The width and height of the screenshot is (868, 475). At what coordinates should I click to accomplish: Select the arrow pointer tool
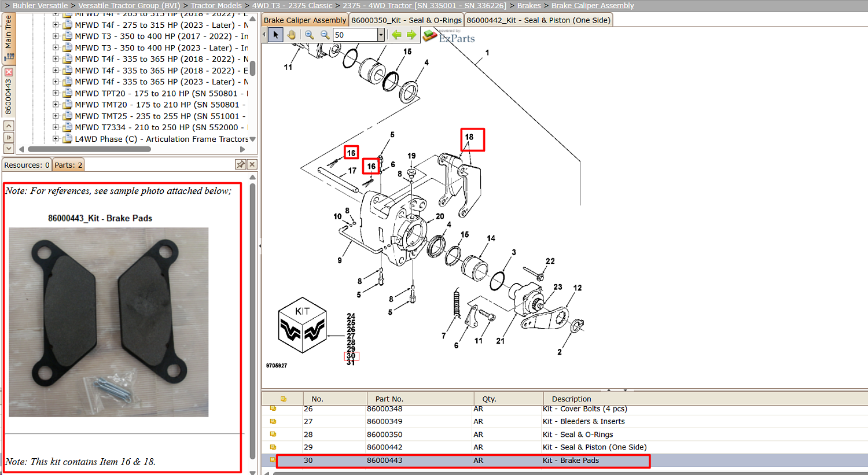point(275,35)
